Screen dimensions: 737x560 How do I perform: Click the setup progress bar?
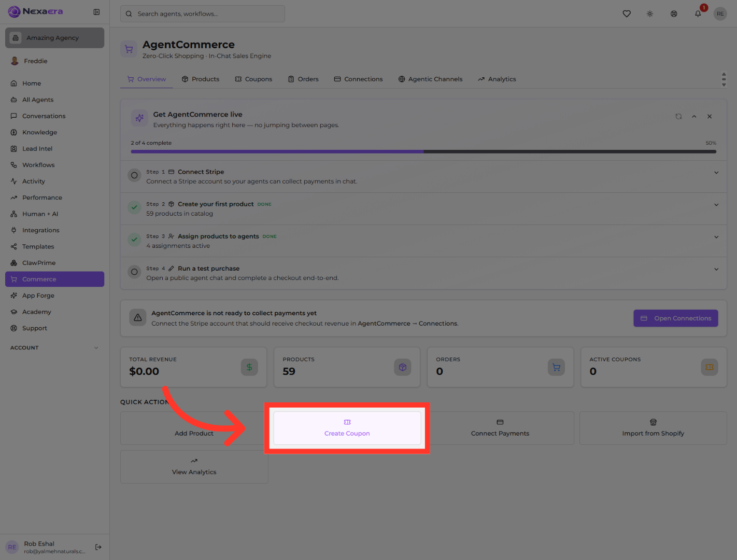coord(423,152)
